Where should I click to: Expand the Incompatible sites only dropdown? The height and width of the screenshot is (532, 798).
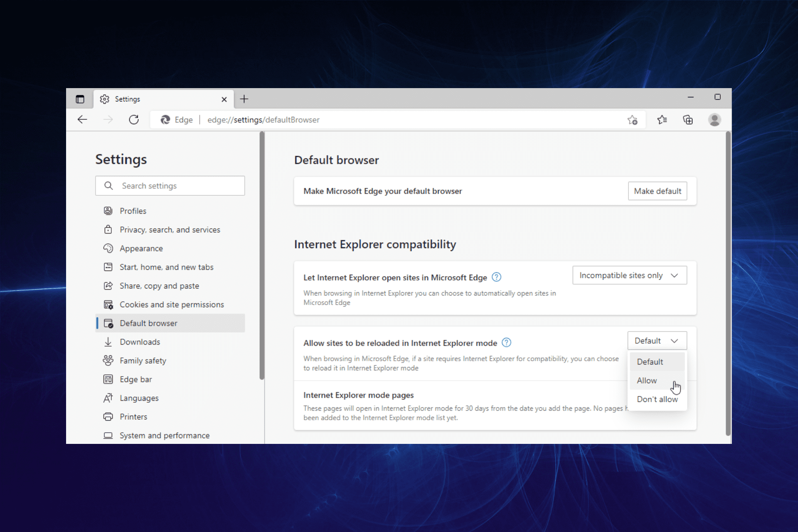629,276
